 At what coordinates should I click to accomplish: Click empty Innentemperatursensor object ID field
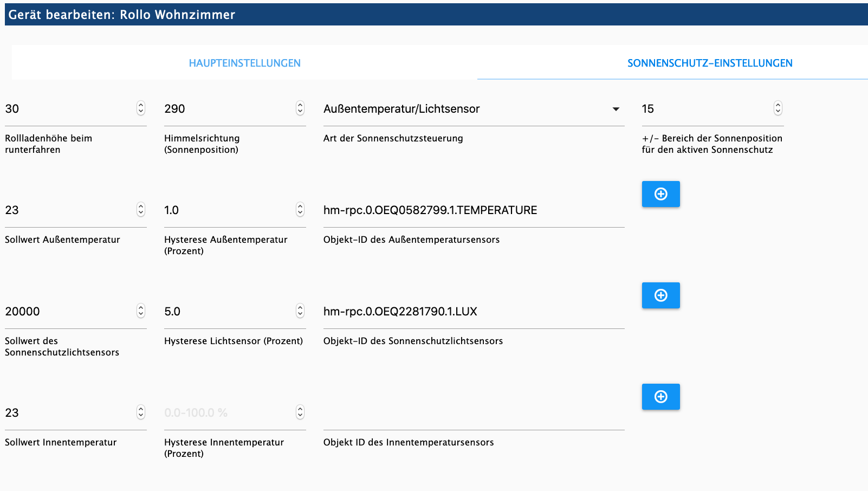click(x=472, y=413)
